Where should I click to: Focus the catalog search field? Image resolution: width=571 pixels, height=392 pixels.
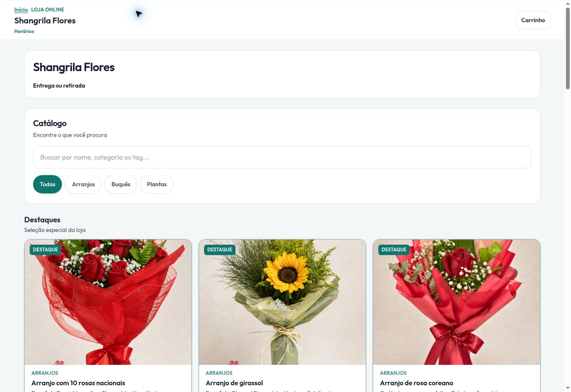coord(282,157)
